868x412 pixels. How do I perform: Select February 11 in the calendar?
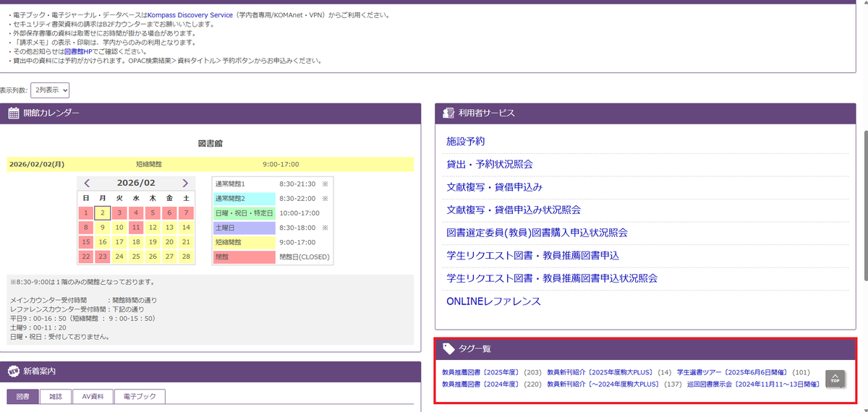136,227
